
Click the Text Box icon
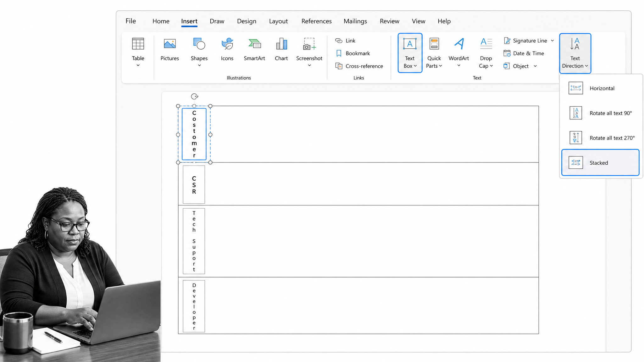410,44
